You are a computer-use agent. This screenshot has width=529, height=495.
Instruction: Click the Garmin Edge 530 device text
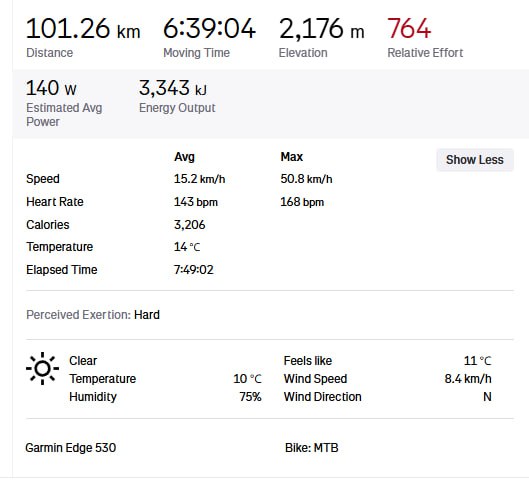[71, 448]
